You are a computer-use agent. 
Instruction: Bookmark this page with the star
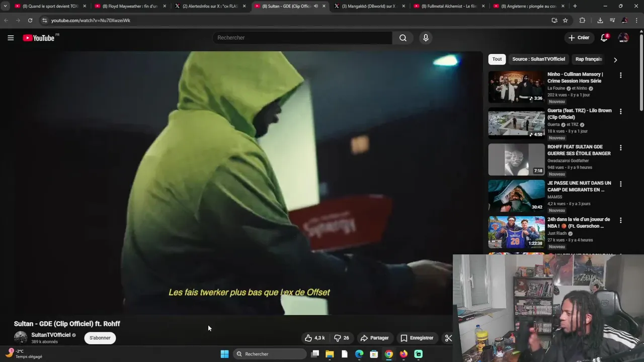pos(566,20)
